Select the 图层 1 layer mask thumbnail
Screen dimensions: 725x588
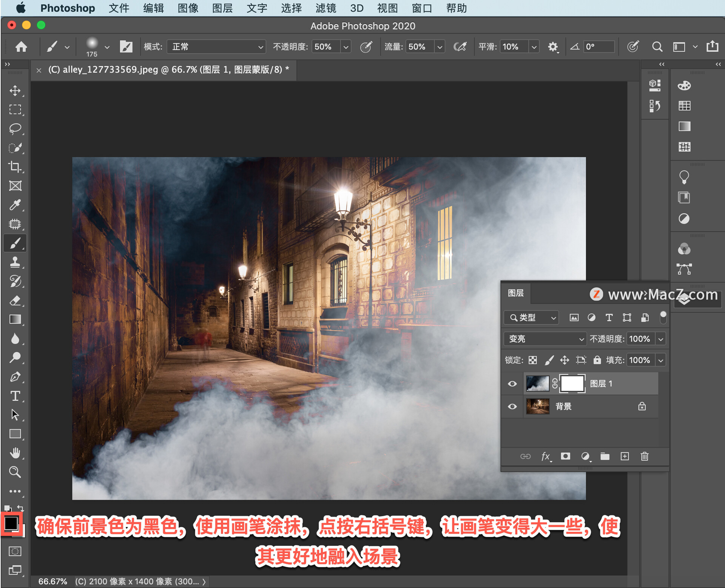point(572,384)
